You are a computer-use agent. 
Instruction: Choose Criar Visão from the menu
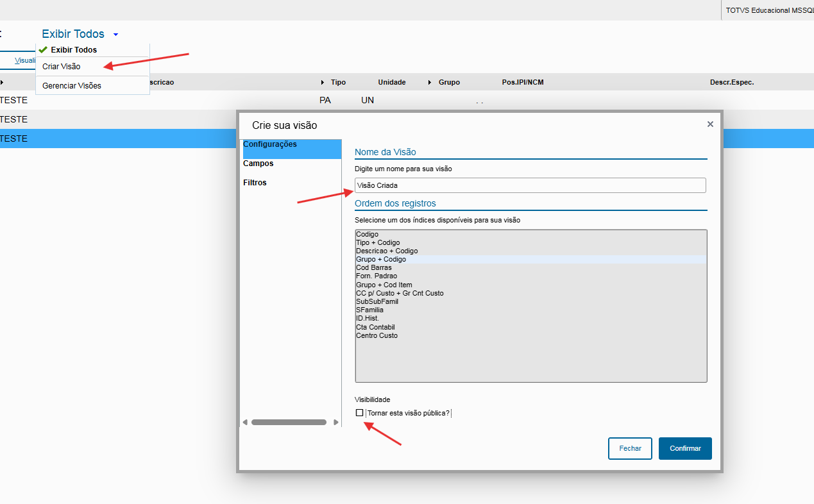tap(92, 67)
